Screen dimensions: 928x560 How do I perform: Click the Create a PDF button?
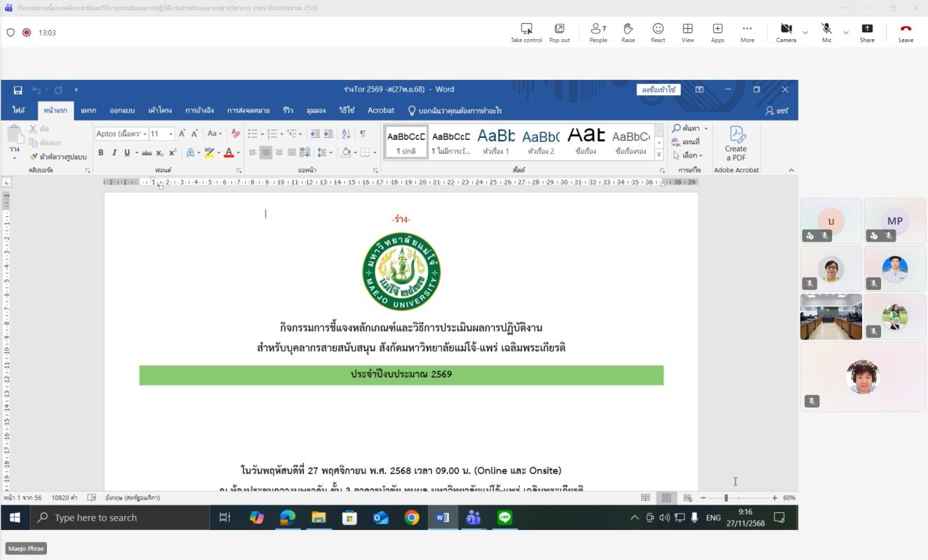(735, 143)
